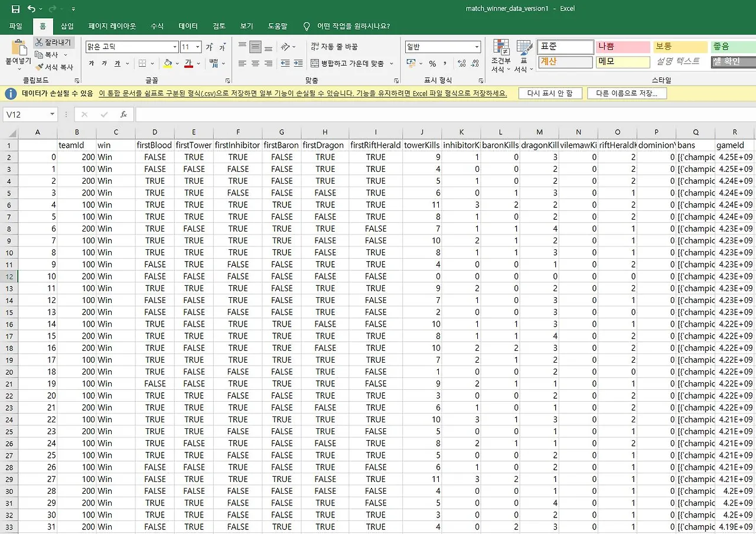Click the underlined CSV data loss warning link
This screenshot has width=756, height=534.
coord(302,93)
